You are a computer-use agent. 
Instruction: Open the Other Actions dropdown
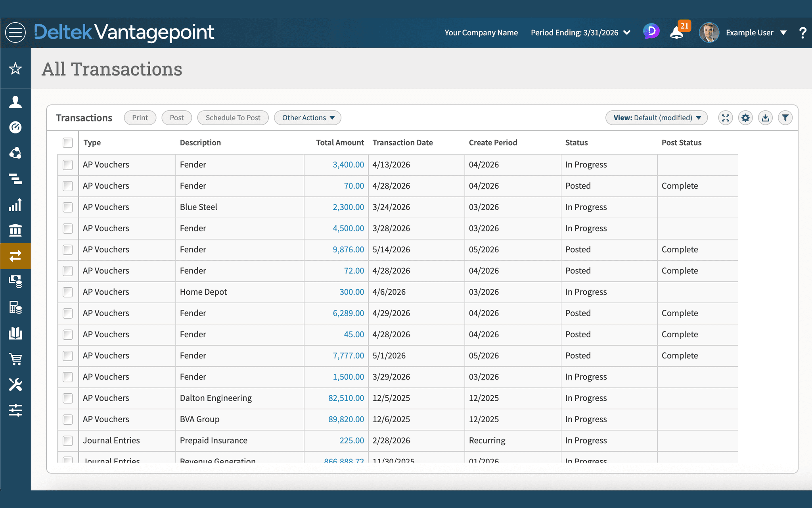click(308, 118)
